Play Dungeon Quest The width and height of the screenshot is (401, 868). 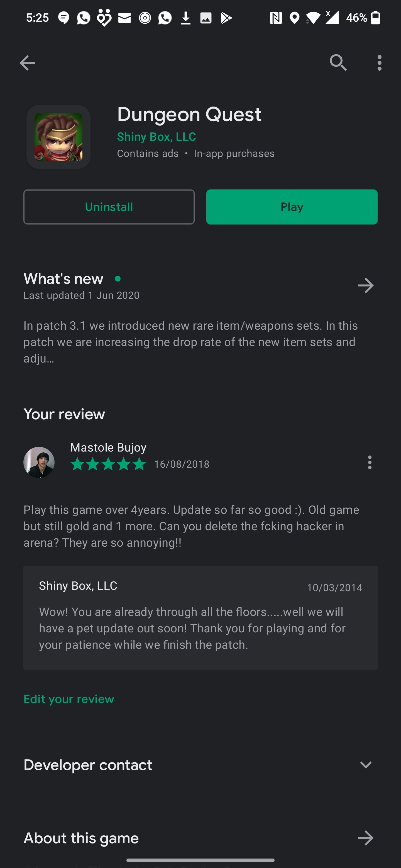click(292, 207)
